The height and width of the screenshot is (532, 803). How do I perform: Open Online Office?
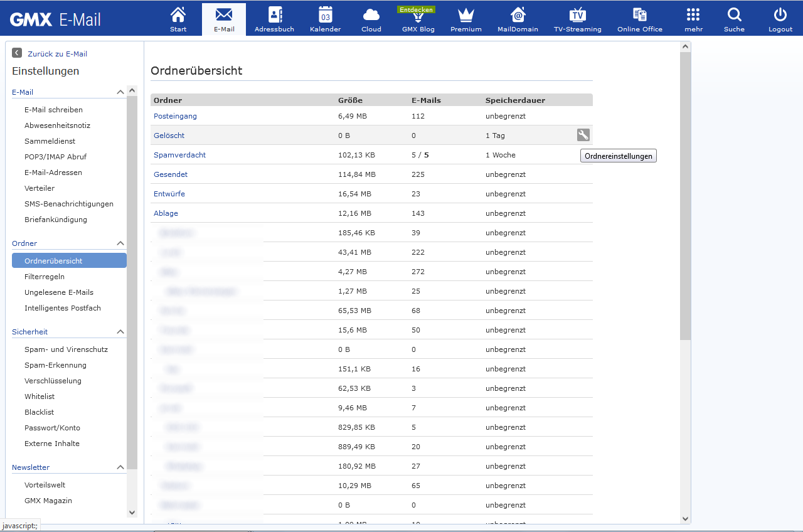639,19
